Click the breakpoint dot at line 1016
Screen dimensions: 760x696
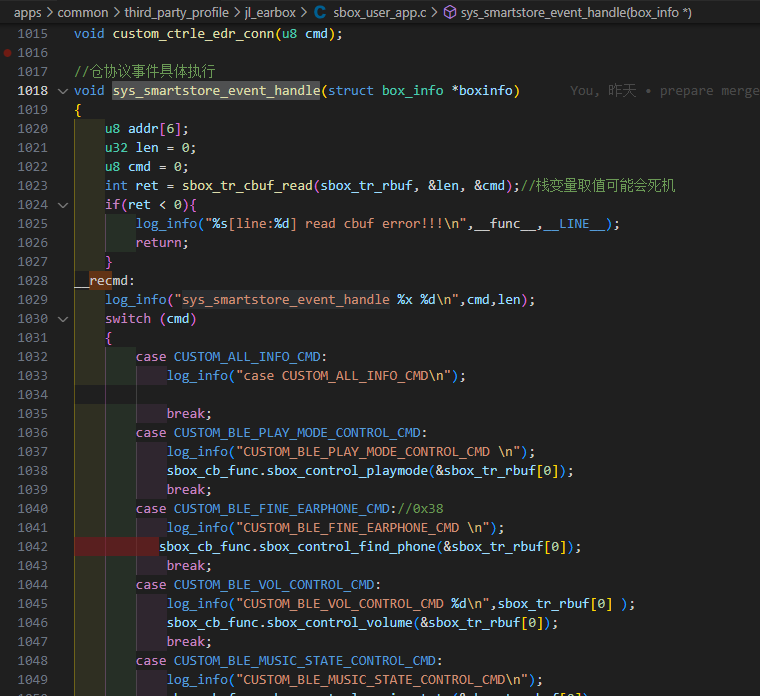[7, 53]
